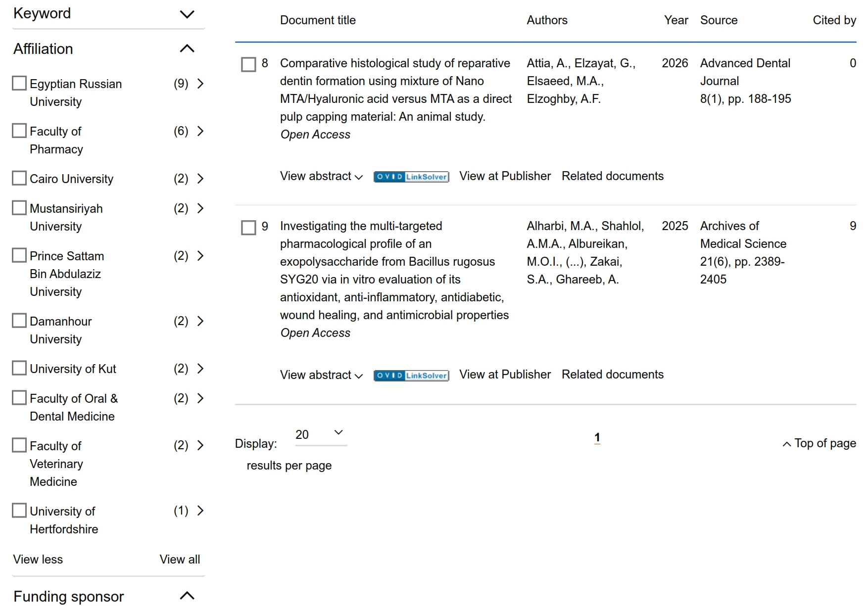This screenshot has height=613, width=868.
Task: Click arrow next to University of Kut
Action: pyautogui.click(x=200, y=369)
